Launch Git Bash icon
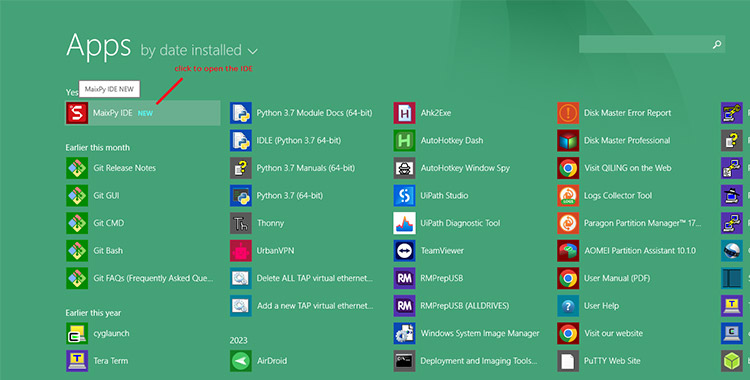 77,250
